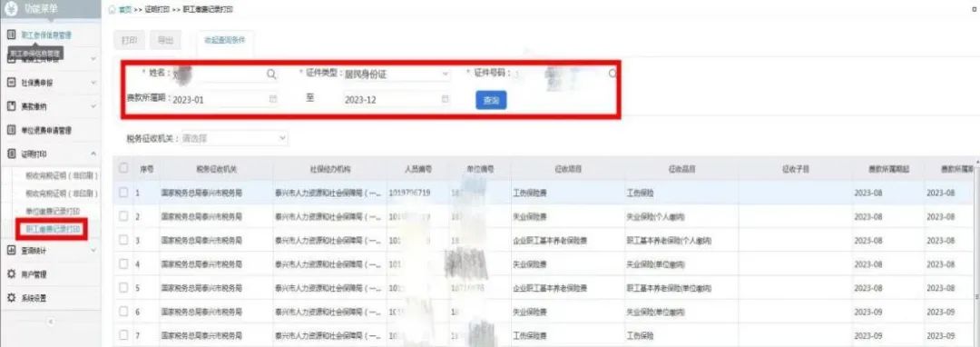Tick the checkbox for row 4

tap(123, 263)
